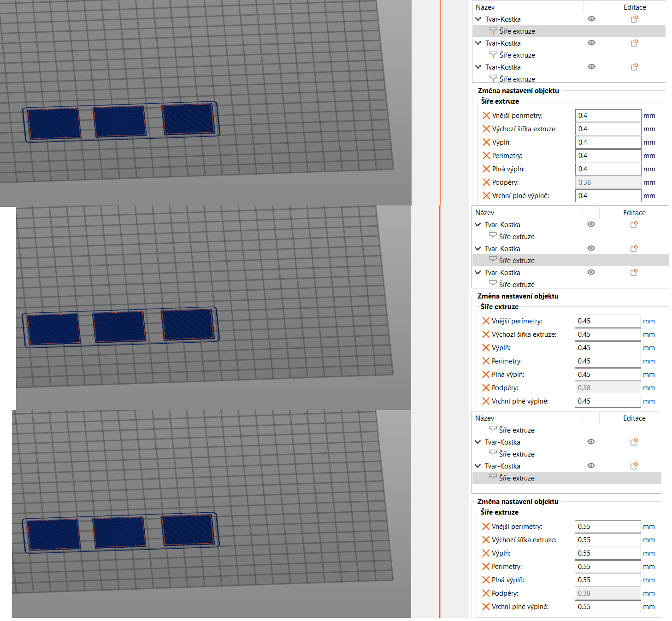Viewport: 672px width, 621px height.
Task: Delete Výchozí šířka extruze override at 0.55
Action: click(485, 540)
